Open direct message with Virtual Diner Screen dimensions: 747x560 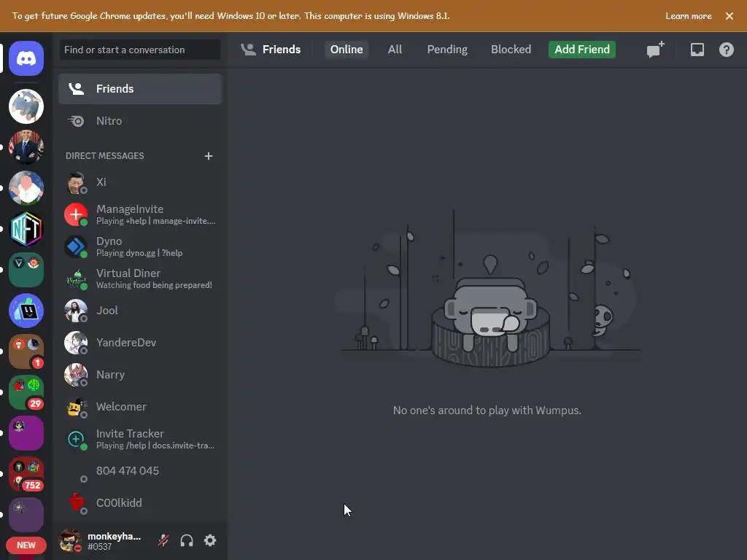pyautogui.click(x=140, y=279)
